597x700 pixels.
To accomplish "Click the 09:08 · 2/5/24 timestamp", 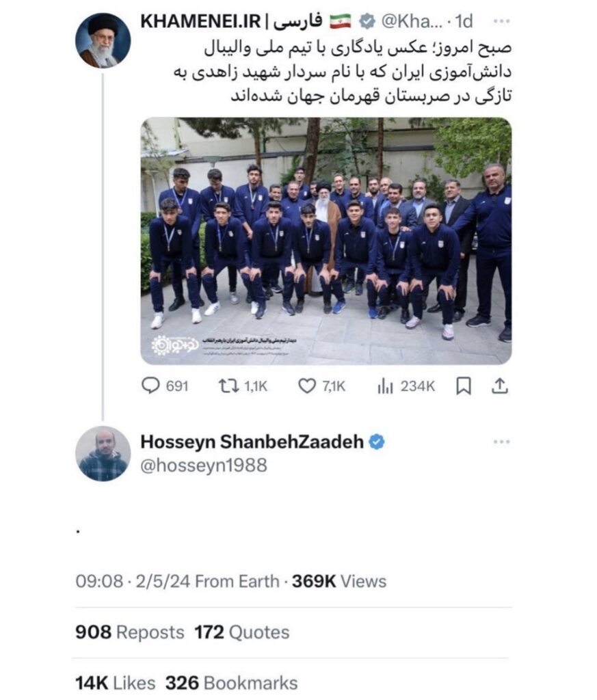I will (133, 581).
